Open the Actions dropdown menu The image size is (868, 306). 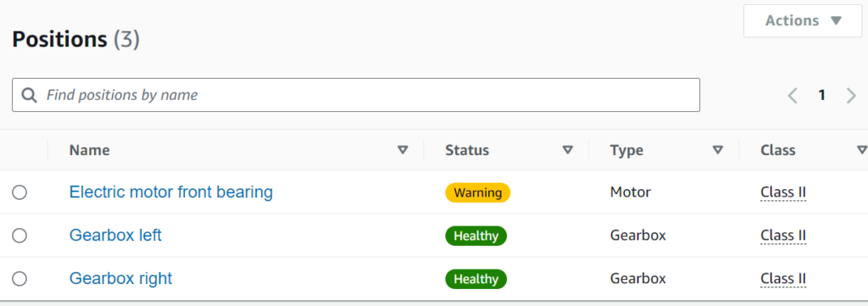click(x=803, y=21)
